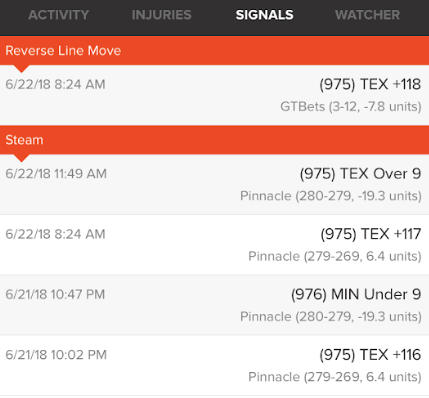Select the (975) TEX +117 signal row
This screenshot has height=398, width=429.
click(x=214, y=245)
